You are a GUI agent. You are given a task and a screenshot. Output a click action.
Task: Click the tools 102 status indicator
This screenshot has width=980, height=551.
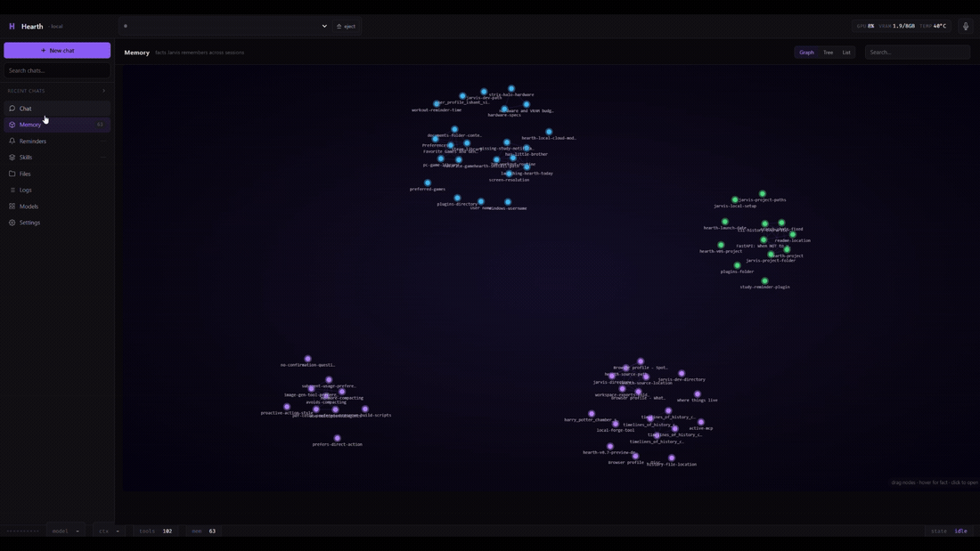click(x=156, y=531)
